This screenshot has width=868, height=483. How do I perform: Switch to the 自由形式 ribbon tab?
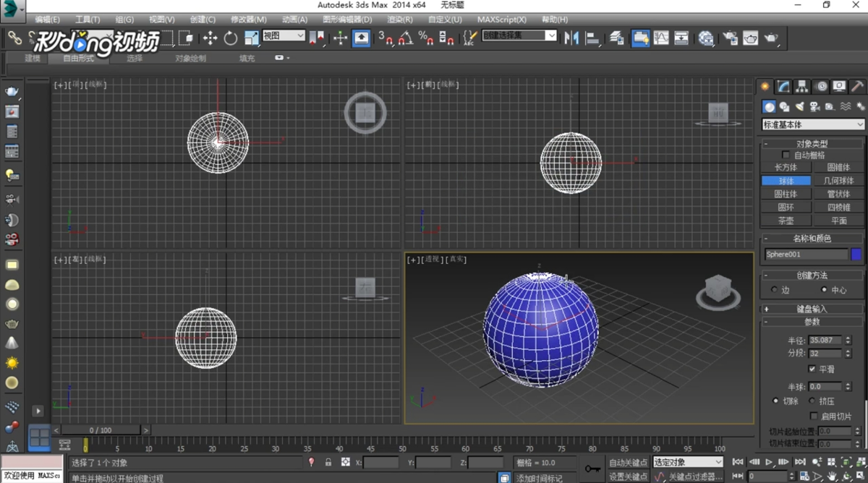click(x=78, y=58)
